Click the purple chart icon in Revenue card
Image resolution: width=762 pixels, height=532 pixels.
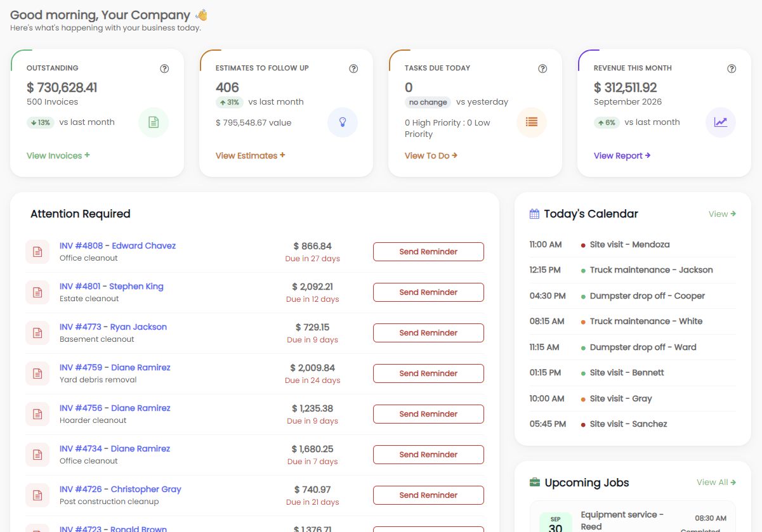(721, 122)
